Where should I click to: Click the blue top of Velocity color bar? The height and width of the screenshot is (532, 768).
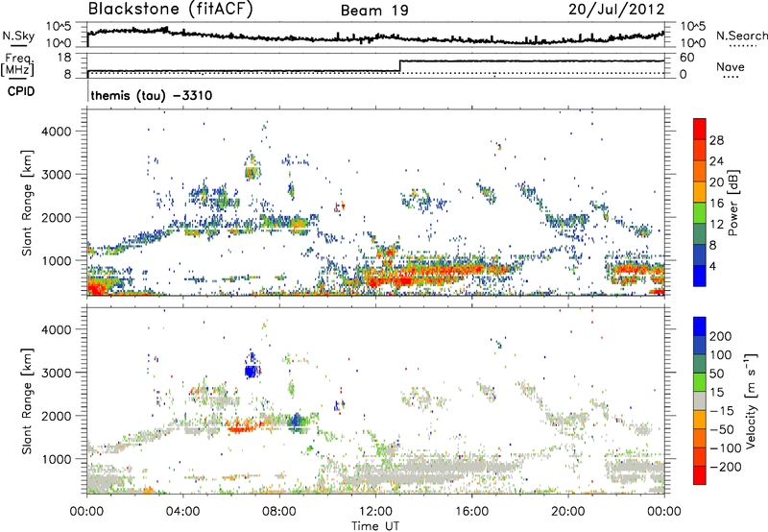point(700,326)
